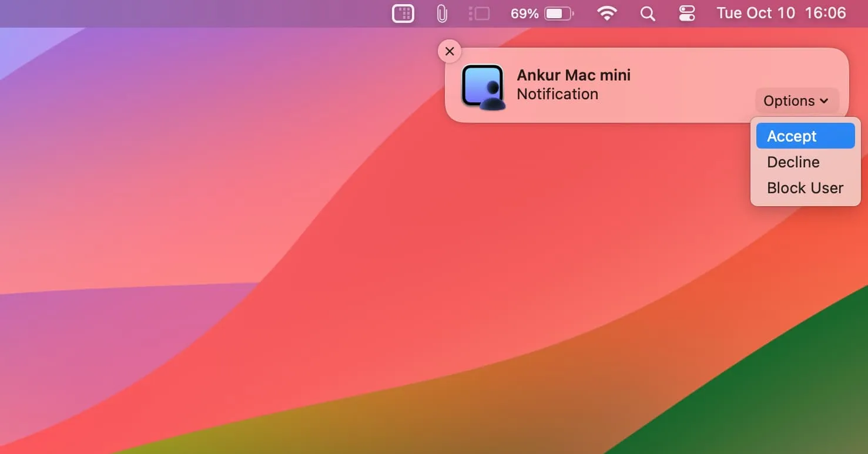Click the Notification subtitle text
Viewport: 868px width, 454px height.
coord(557,94)
